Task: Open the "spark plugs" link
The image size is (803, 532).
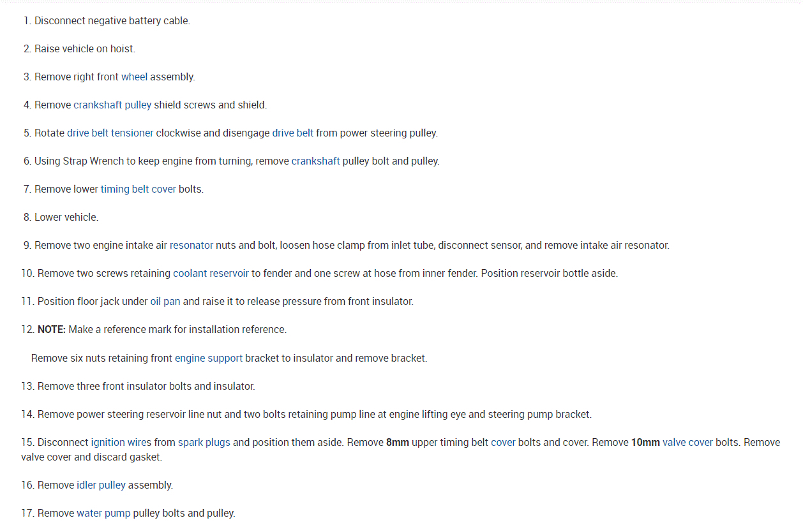Action: point(204,443)
